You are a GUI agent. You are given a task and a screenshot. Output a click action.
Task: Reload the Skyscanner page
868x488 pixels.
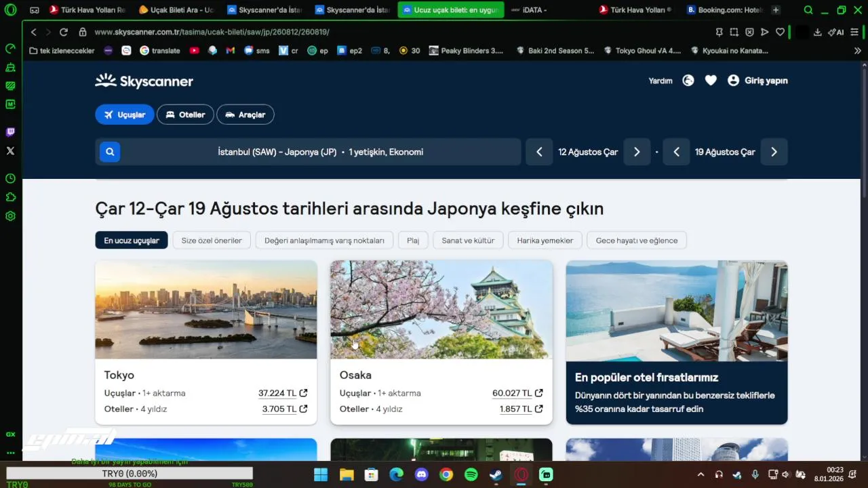pyautogui.click(x=64, y=32)
